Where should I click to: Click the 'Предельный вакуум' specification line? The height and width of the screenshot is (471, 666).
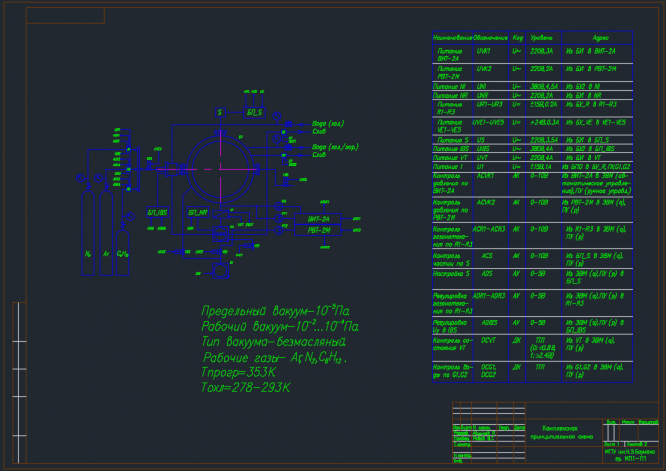tap(276, 311)
